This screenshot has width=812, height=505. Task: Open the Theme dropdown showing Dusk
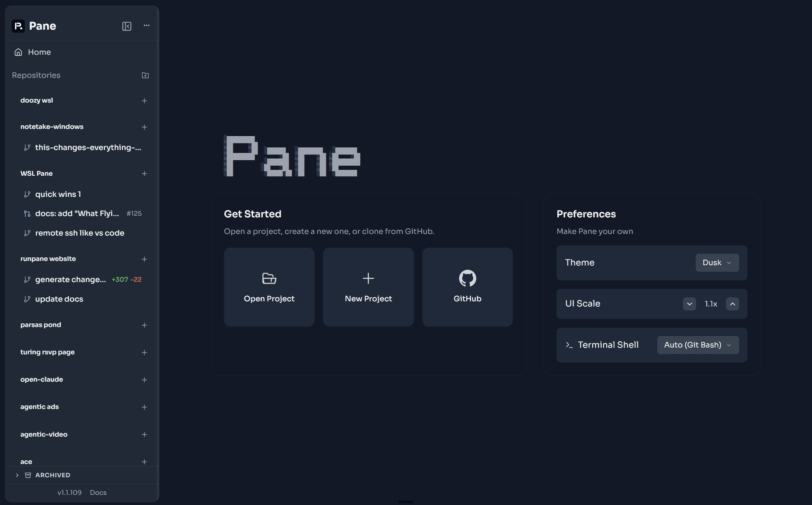click(717, 262)
